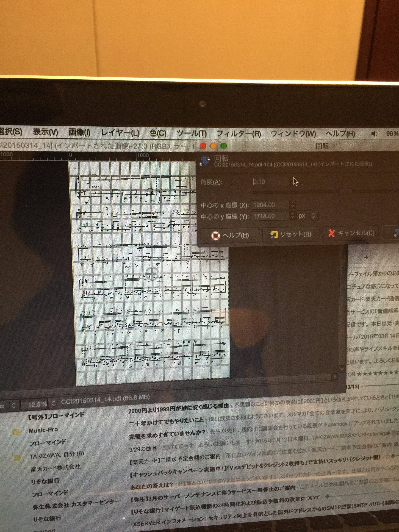Click the ヘルプ(H) button in rotate dialog

click(x=230, y=235)
